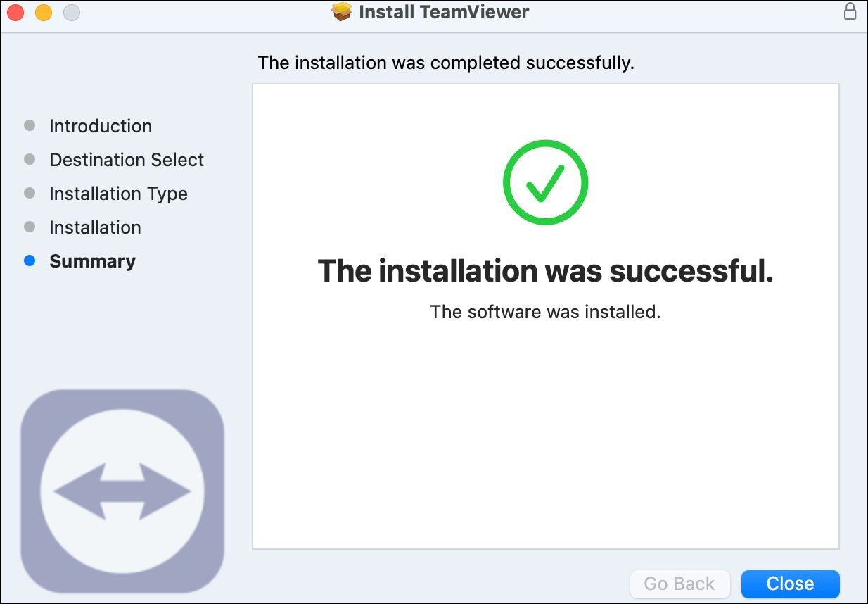Click the blue bullet beside Summary
Screen dimensions: 868x604
pos(30,260)
